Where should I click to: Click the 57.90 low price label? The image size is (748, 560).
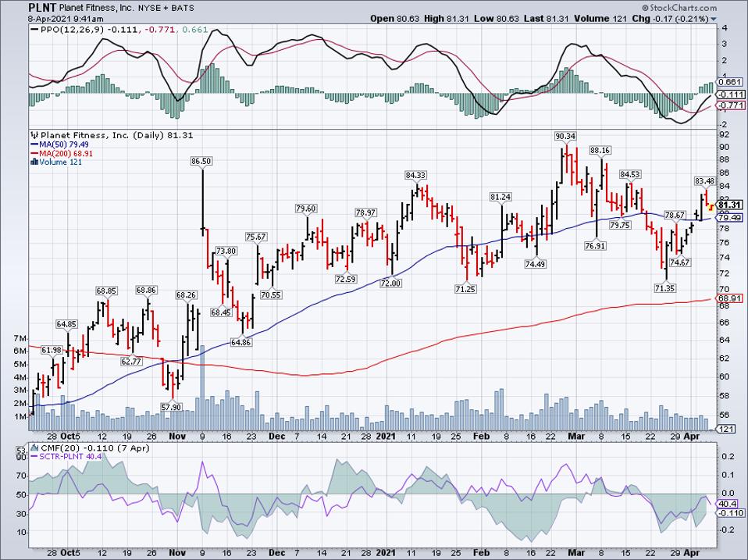[x=171, y=407]
